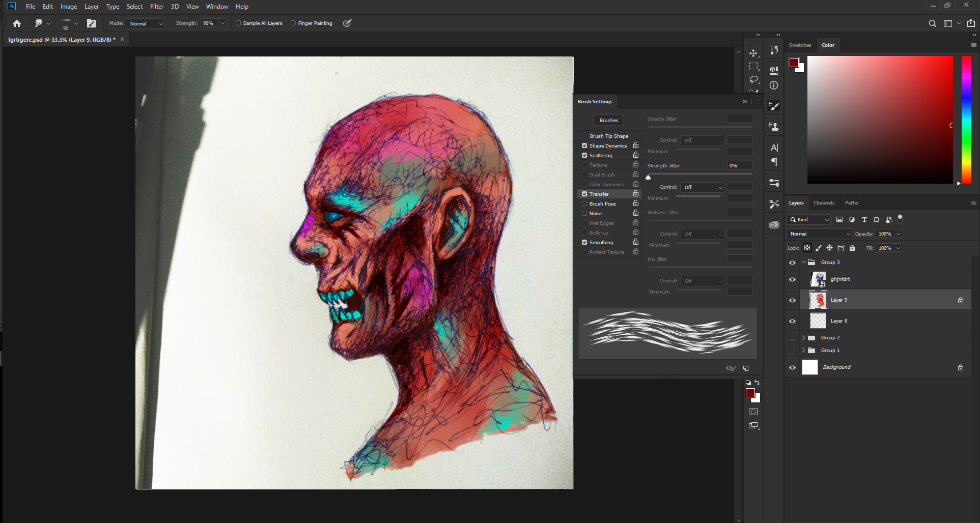Open the Search icon at top right
This screenshot has height=523, width=980.
coord(932,23)
